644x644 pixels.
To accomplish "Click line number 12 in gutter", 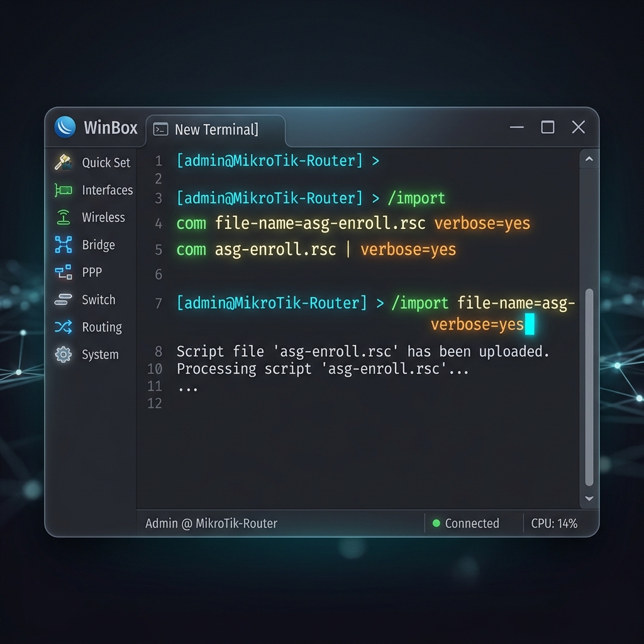I will (x=155, y=403).
